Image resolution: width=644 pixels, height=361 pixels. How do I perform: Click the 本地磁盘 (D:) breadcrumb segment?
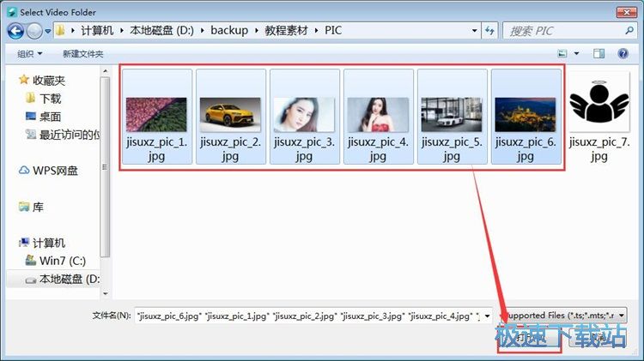click(x=161, y=31)
